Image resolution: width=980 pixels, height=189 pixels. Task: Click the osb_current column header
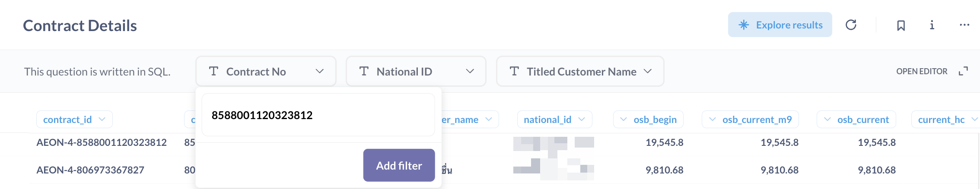pyautogui.click(x=856, y=120)
